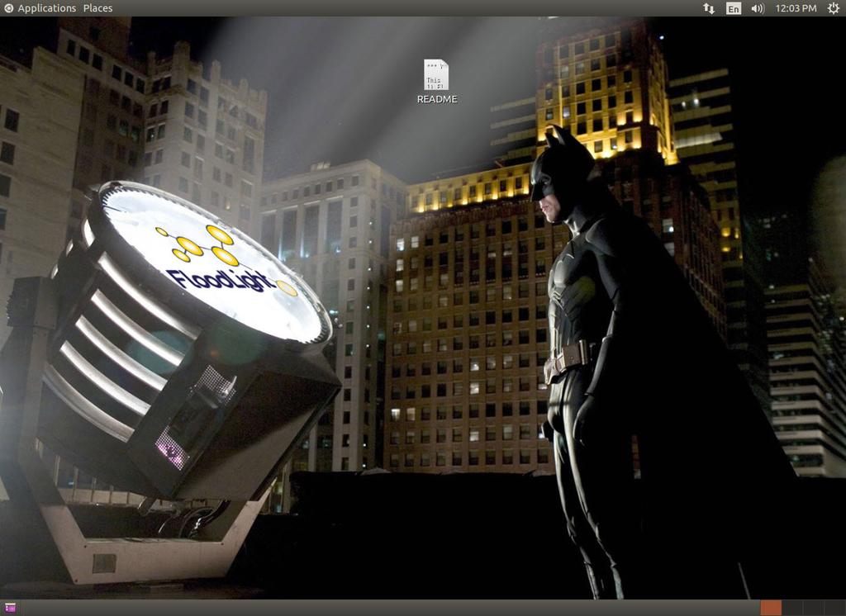The height and width of the screenshot is (616, 846).
Task: Open the 12:03 PM clock menu
Action: (796, 8)
